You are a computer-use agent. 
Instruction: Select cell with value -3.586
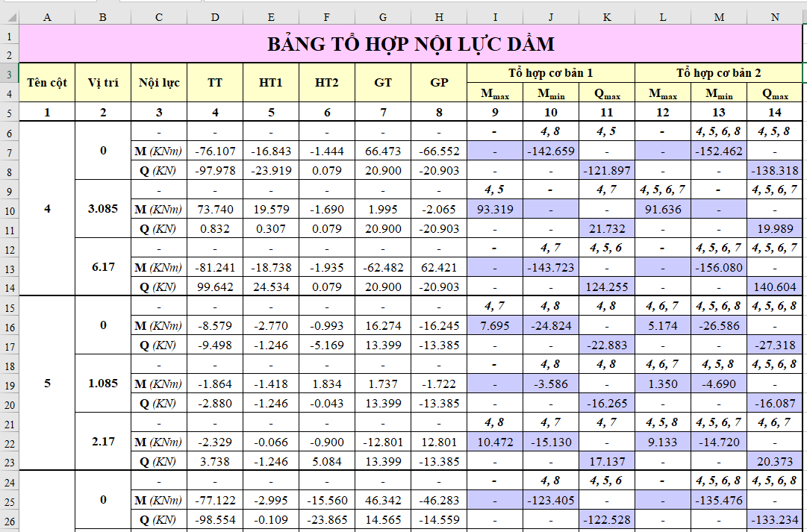[x=551, y=384]
